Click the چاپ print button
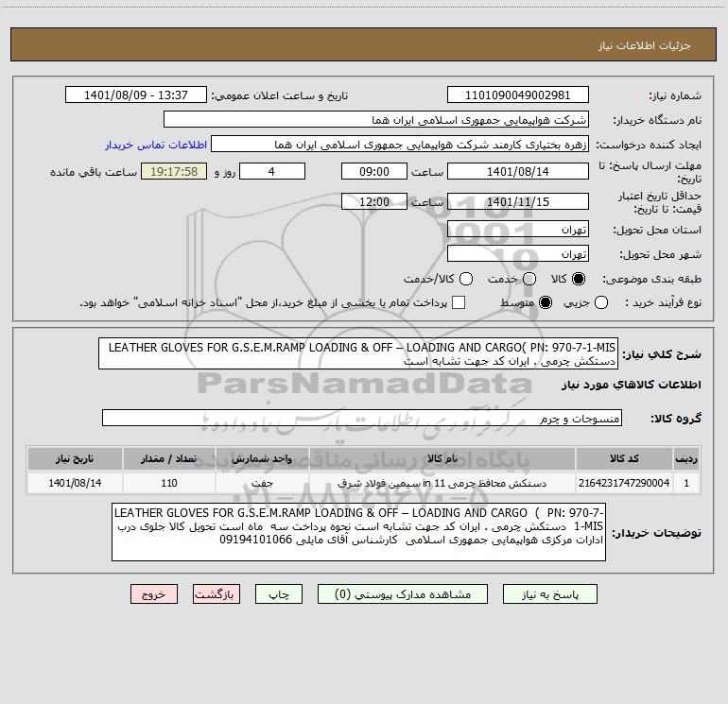Viewport: 728px width, 704px height. coord(279,594)
